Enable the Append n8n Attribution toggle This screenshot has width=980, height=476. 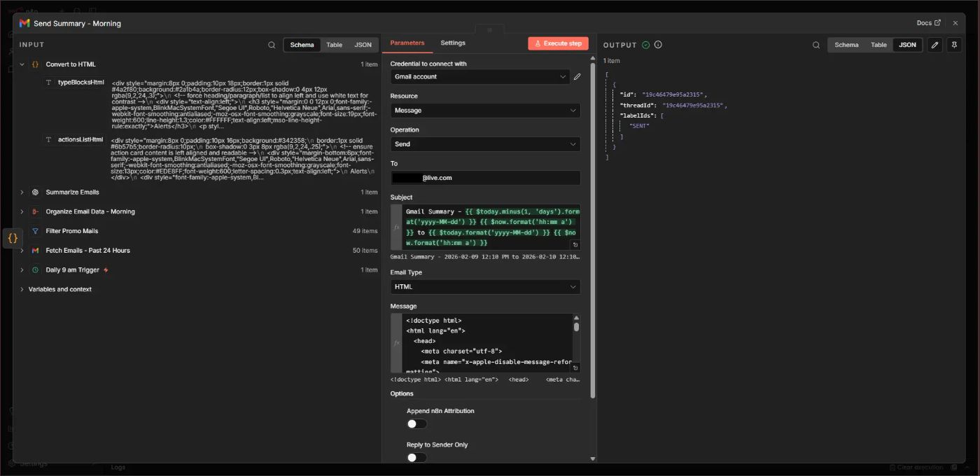tap(416, 423)
